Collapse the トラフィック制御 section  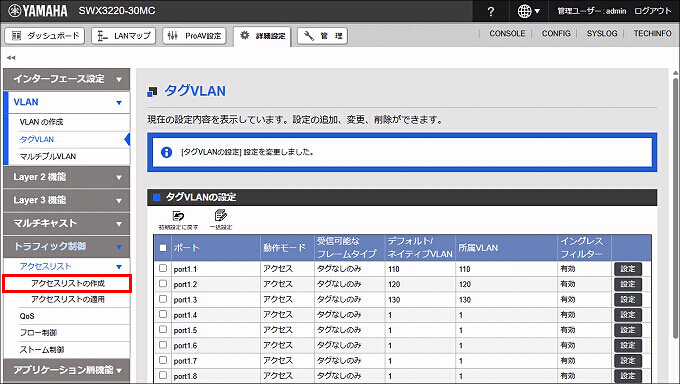(x=66, y=246)
